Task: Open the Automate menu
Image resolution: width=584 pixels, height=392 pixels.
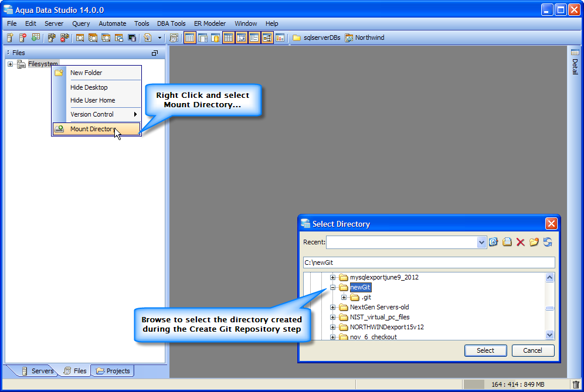Action: click(x=113, y=23)
